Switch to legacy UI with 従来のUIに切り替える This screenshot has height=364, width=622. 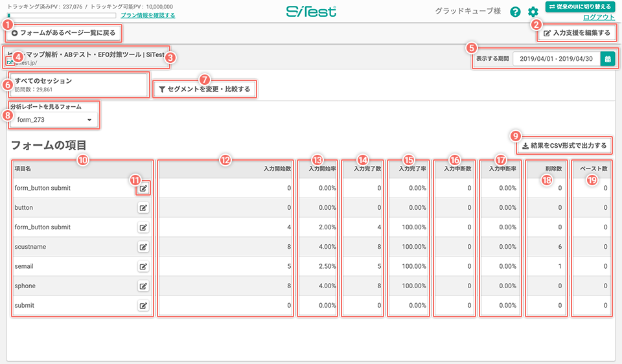coord(580,6)
